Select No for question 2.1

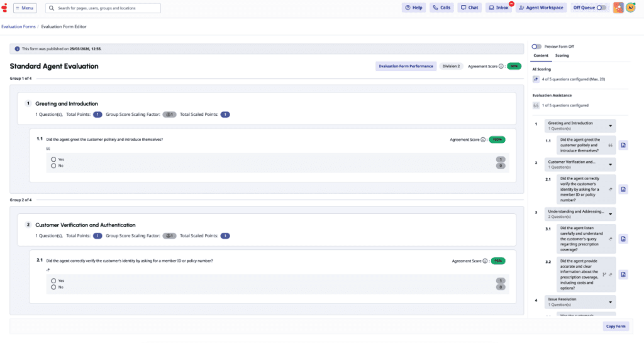[x=53, y=287]
